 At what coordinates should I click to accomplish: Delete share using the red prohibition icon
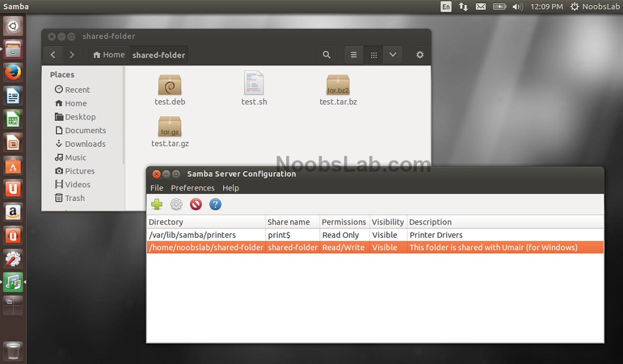[196, 205]
